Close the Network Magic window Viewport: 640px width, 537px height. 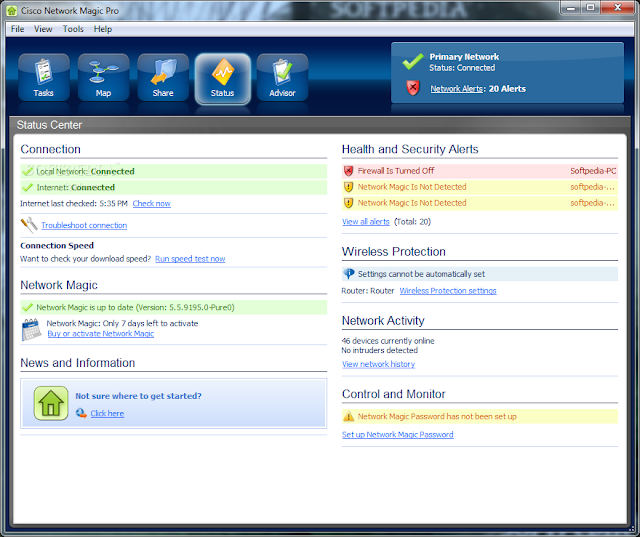[617, 8]
